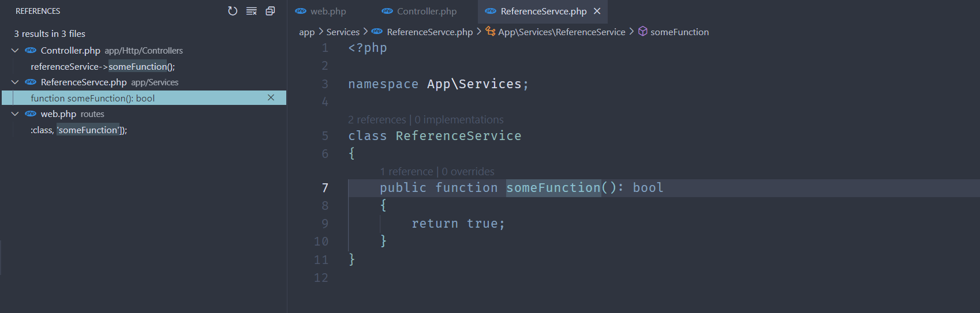Image resolution: width=980 pixels, height=313 pixels.
Task: Collapse the ReferenceServce.php results group
Action: pyautogui.click(x=15, y=82)
